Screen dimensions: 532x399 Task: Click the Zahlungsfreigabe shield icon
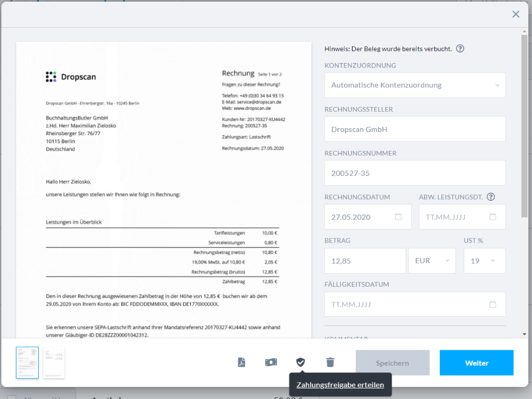click(x=300, y=362)
